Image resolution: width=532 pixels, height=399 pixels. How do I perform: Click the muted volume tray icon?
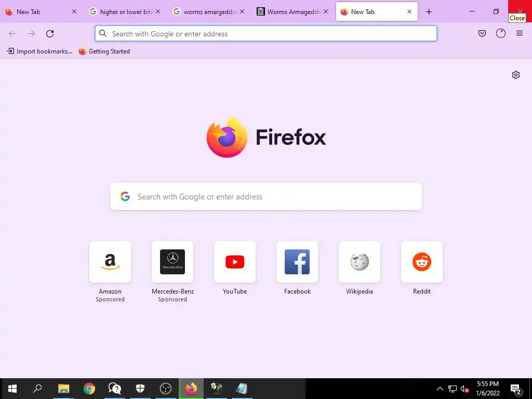click(464, 389)
